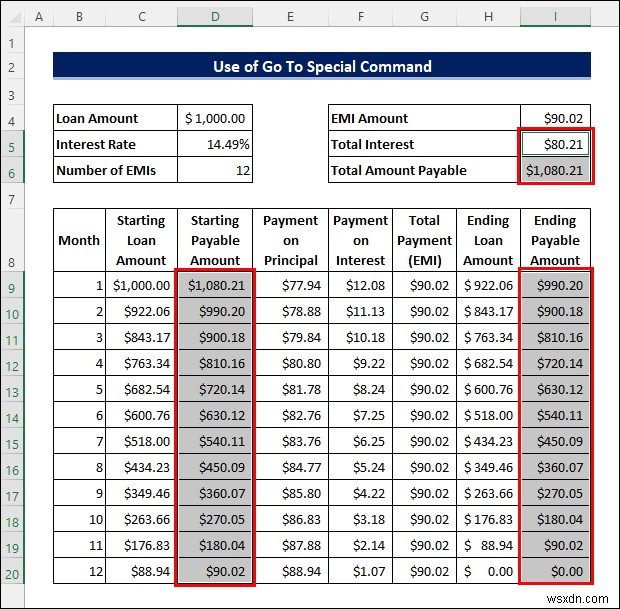Click the Total Amount Payable cell $1,080.21 in I6
The image size is (620, 609).
click(x=555, y=170)
